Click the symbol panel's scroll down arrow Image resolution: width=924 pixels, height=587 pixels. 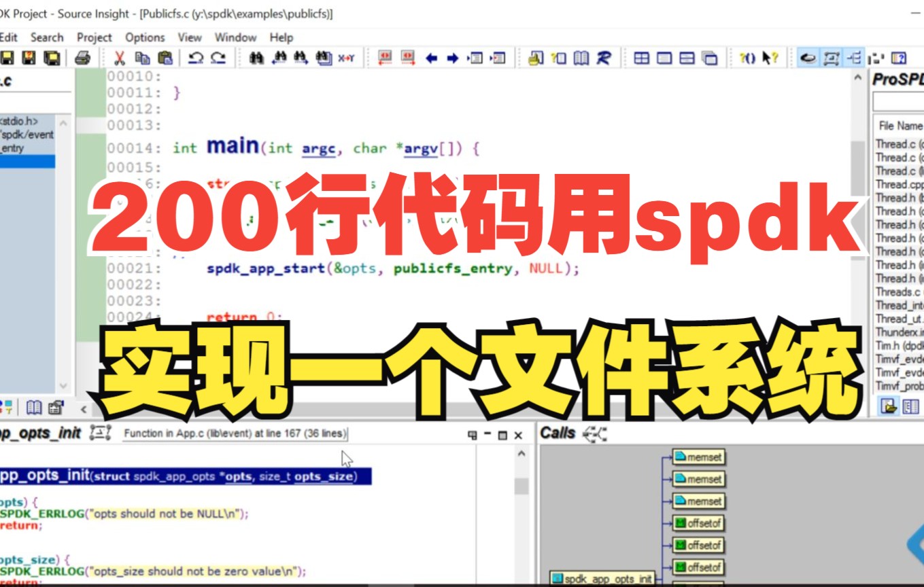[63, 385]
